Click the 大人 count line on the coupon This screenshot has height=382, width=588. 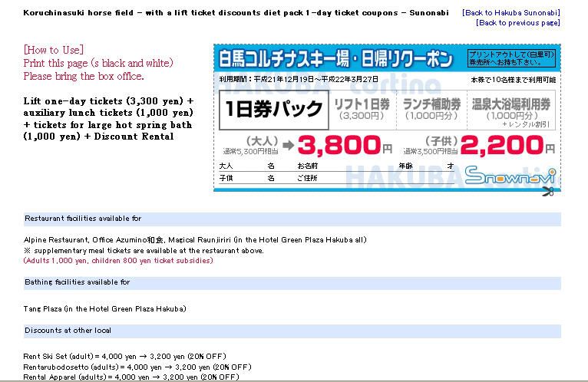pos(246,166)
